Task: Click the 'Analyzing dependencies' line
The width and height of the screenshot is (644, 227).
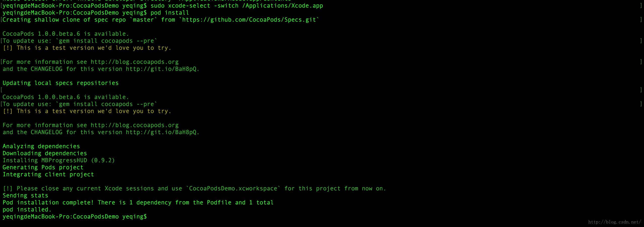Action: click(41, 146)
